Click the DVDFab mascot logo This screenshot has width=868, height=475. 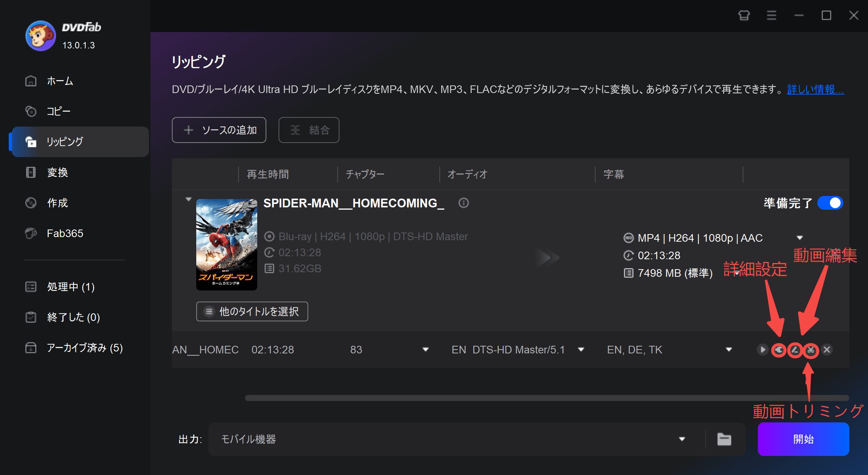[41, 36]
